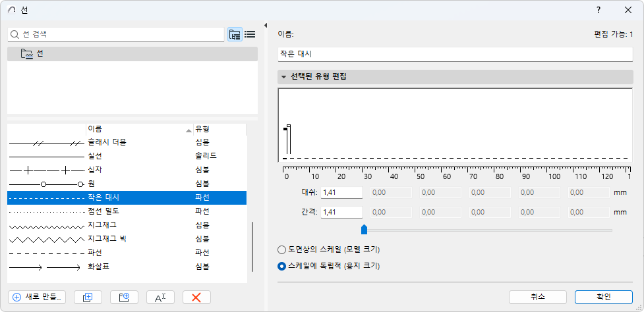
Task: Click first 대쉬 value field 1,41
Action: 341,193
